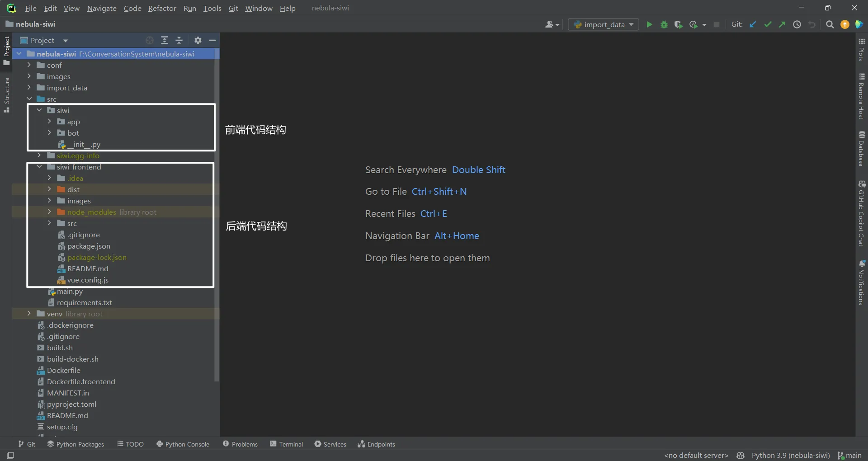This screenshot has width=868, height=461.
Task: Open the Window menu
Action: pos(259,8)
